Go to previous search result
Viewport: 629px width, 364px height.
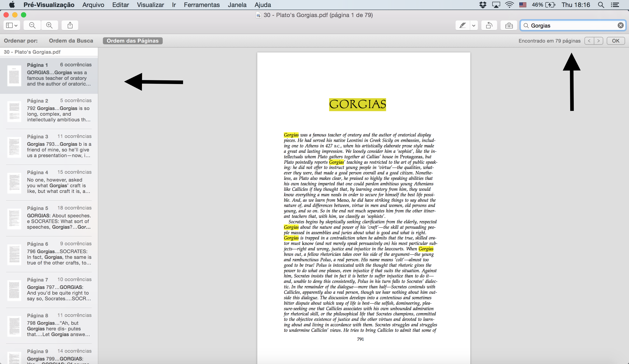pyautogui.click(x=589, y=41)
